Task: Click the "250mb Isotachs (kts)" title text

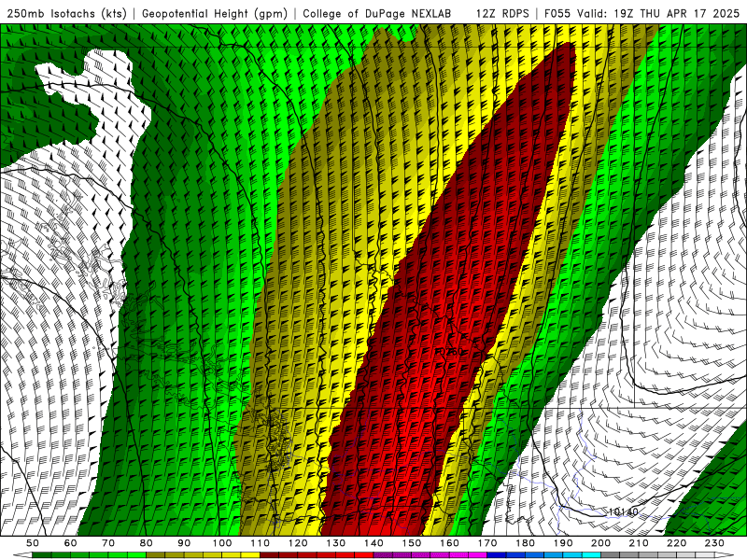Action: click(66, 14)
